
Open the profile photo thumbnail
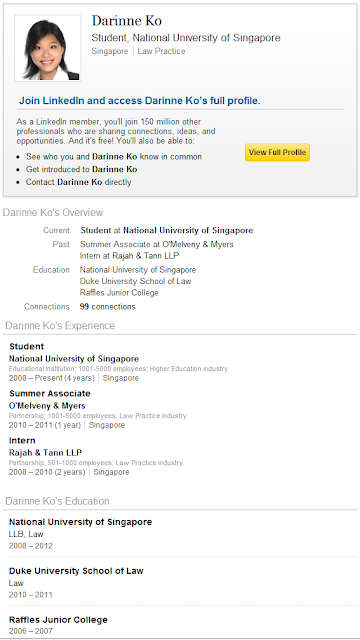coord(48,48)
